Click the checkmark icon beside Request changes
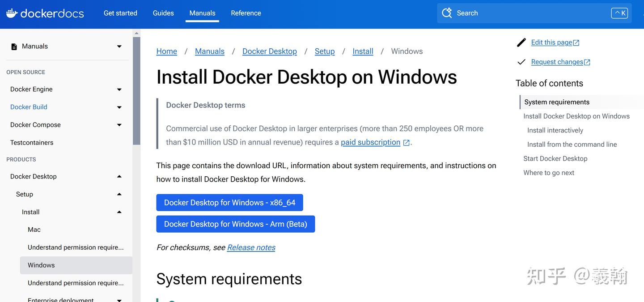This screenshot has width=644, height=302. coord(521,62)
